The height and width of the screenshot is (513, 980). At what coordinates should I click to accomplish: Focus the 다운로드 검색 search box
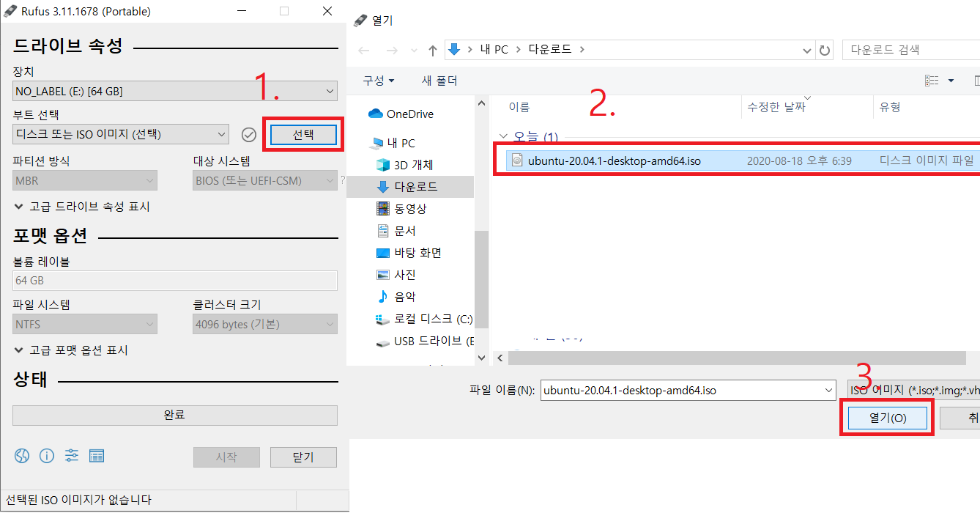[911, 50]
